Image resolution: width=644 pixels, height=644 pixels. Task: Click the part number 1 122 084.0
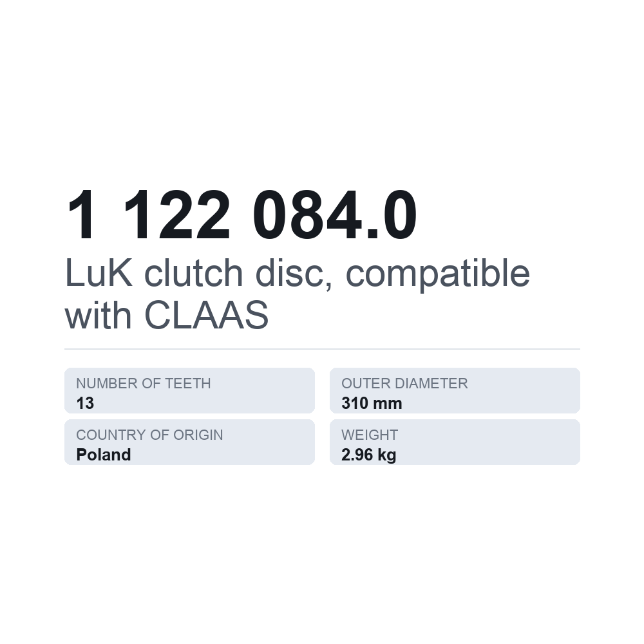coord(241,214)
